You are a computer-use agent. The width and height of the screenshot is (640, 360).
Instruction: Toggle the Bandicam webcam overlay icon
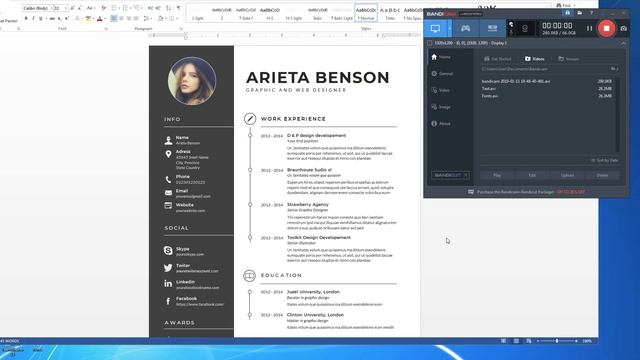pyautogui.click(x=525, y=29)
